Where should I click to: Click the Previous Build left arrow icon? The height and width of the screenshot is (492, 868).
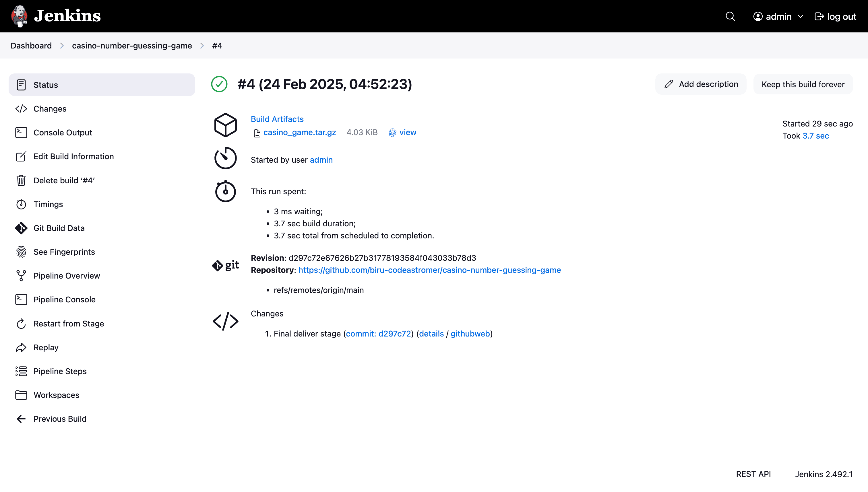21,419
